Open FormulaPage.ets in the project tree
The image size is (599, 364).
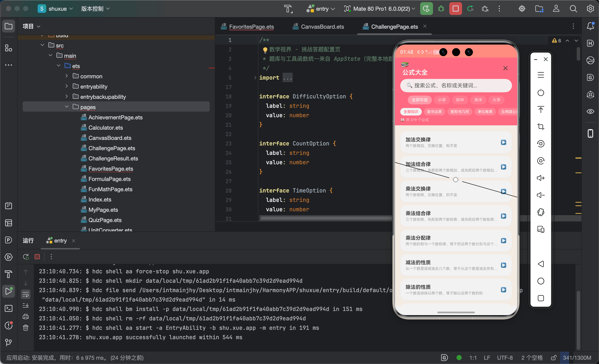pyautogui.click(x=109, y=179)
